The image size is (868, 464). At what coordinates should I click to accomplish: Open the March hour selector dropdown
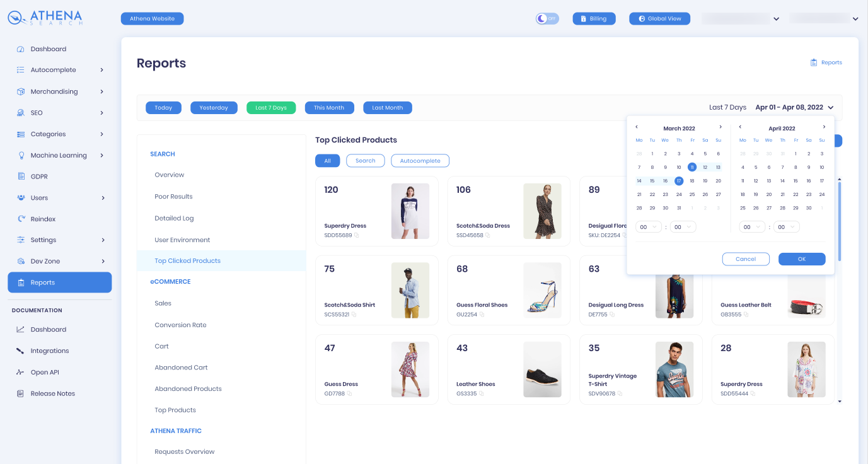click(648, 227)
